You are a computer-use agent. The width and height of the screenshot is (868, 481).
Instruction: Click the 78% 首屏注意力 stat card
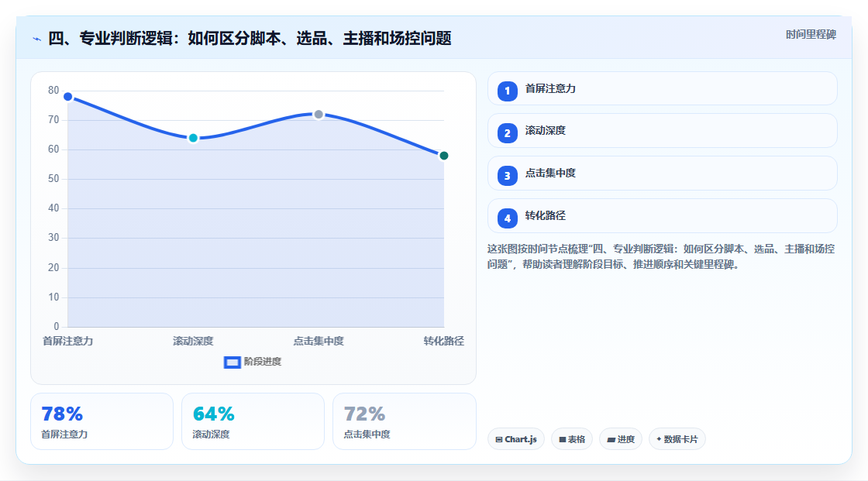click(102, 421)
